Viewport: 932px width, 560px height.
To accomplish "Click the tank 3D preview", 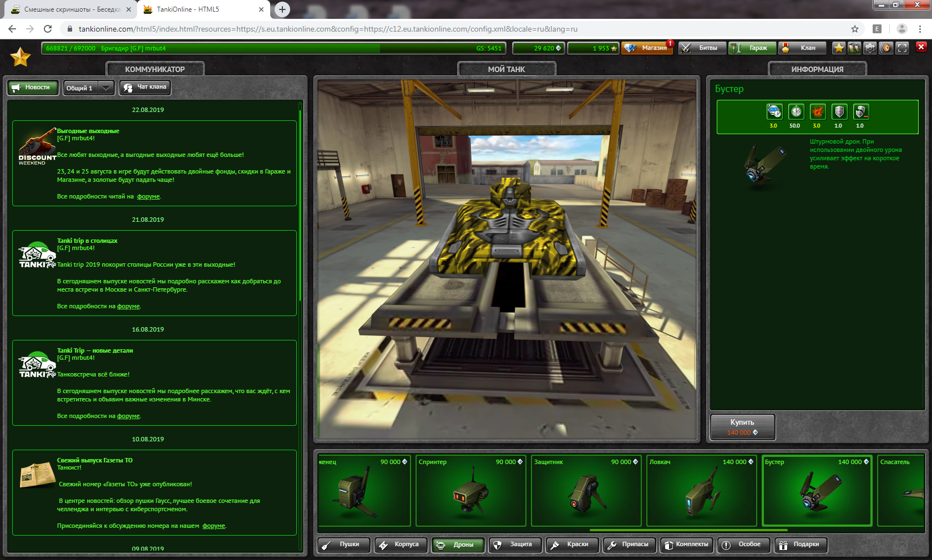I will (x=507, y=259).
